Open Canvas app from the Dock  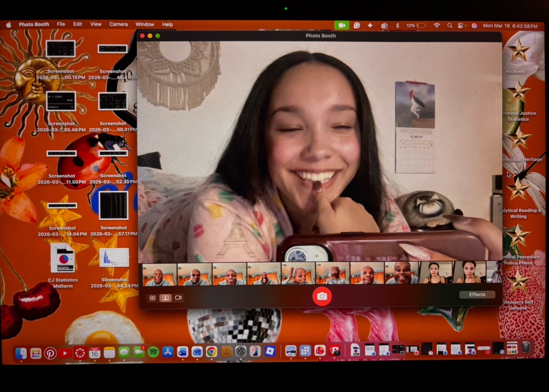[80, 353]
